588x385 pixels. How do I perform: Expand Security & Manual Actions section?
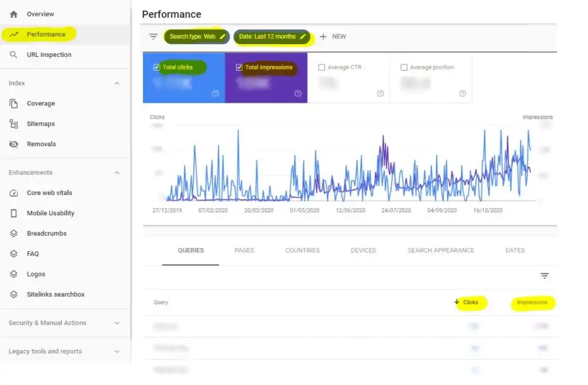click(x=117, y=323)
